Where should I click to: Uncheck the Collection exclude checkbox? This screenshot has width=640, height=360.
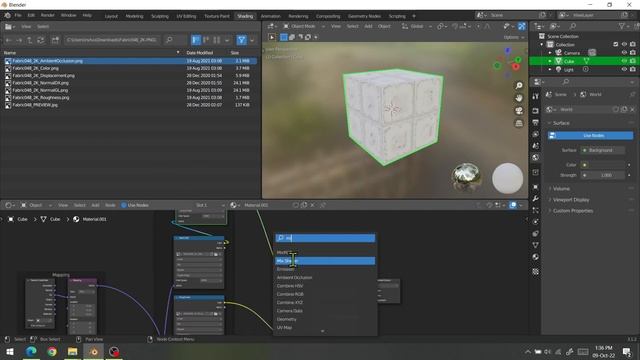[x=616, y=44]
